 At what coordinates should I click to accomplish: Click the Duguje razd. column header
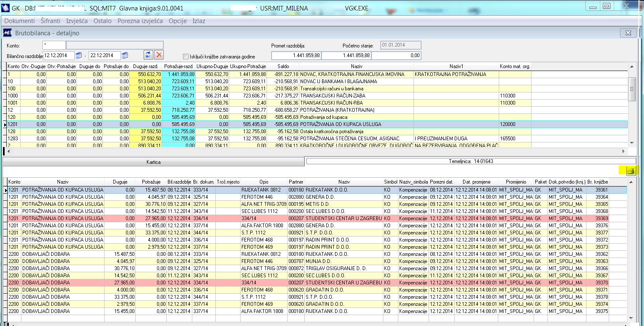click(x=145, y=66)
